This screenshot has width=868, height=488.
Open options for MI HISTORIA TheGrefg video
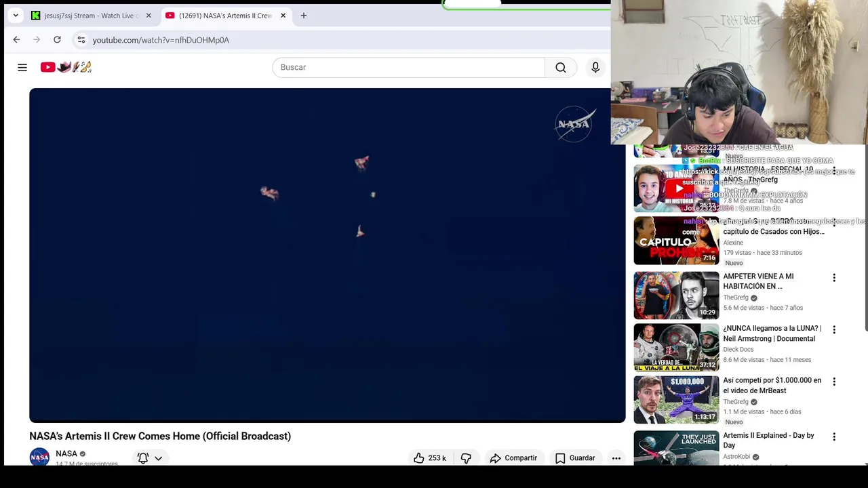click(x=834, y=171)
